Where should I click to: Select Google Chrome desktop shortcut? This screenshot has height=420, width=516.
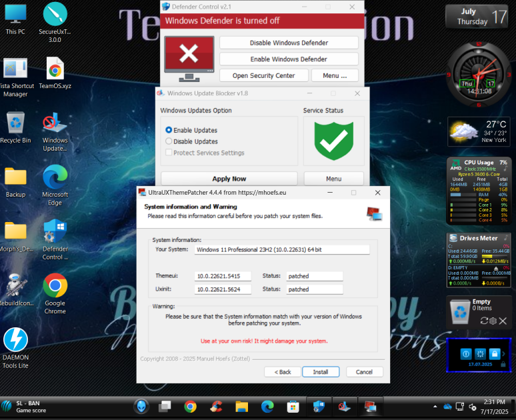(55, 293)
